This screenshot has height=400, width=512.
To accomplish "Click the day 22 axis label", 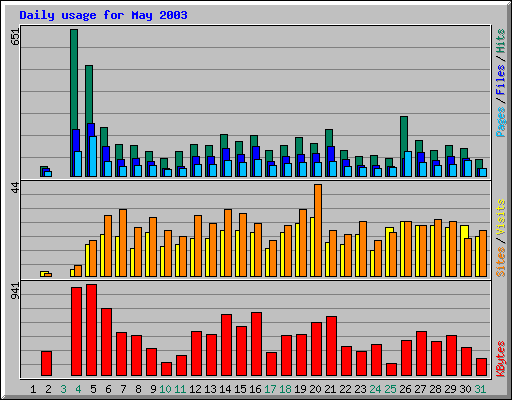I will point(345,389).
